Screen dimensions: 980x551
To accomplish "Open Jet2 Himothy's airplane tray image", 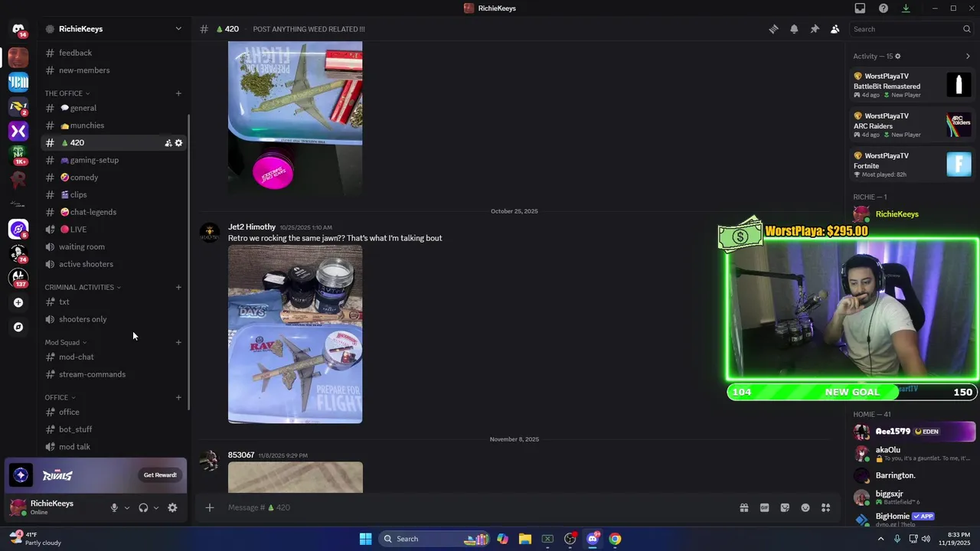I will coord(296,334).
